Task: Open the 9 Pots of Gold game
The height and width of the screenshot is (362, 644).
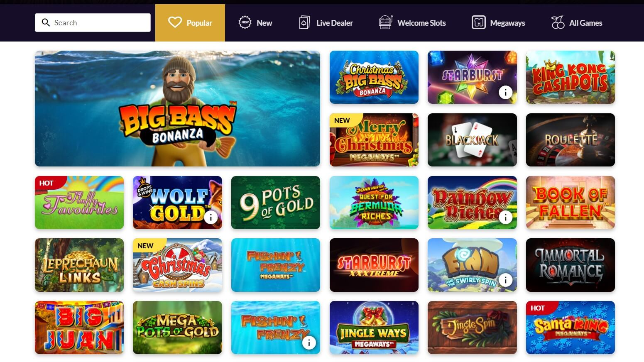Action: click(x=276, y=203)
